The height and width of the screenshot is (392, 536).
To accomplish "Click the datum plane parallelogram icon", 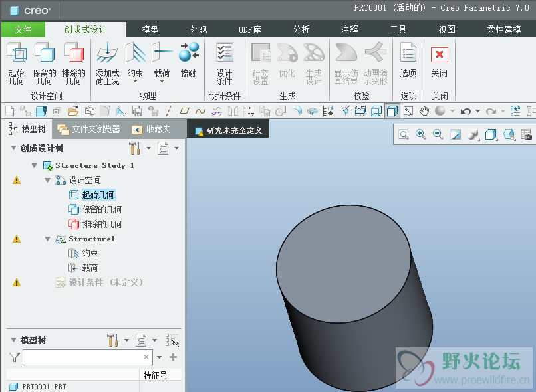I will (x=185, y=111).
